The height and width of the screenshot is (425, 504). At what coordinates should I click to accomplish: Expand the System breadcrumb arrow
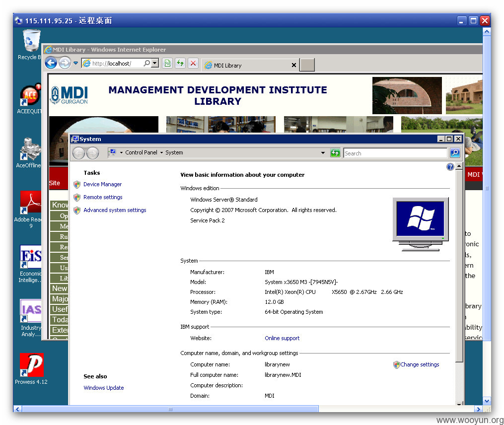tap(161, 153)
